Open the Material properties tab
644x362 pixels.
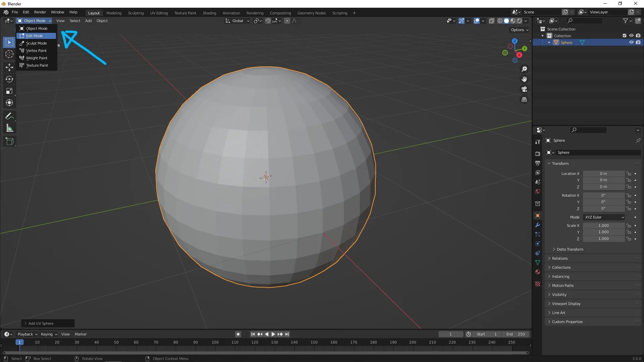(x=538, y=272)
